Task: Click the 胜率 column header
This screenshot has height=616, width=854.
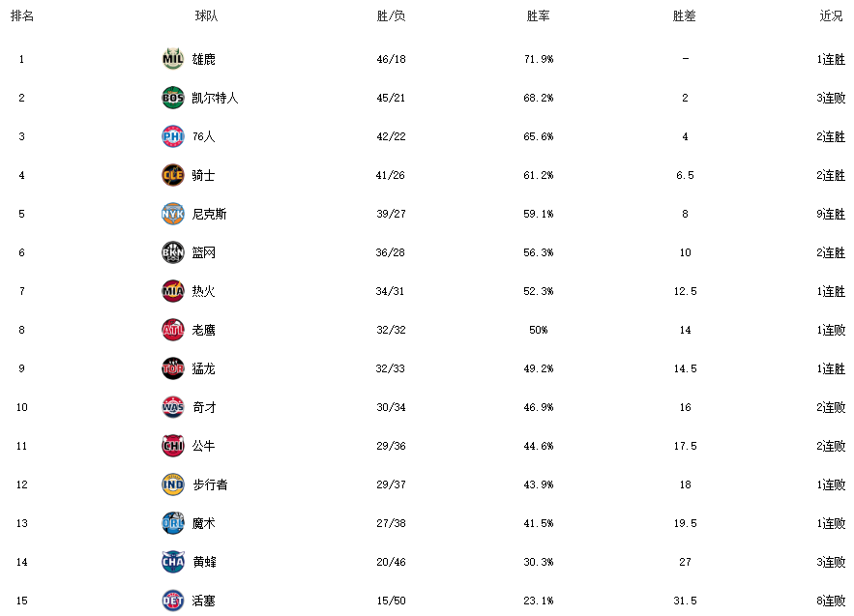Action: (x=538, y=16)
